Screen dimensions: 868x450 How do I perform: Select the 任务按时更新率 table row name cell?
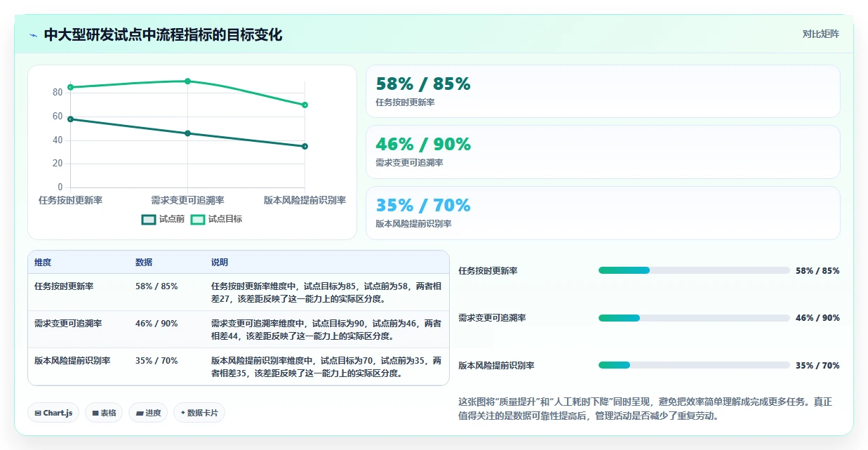tap(64, 286)
